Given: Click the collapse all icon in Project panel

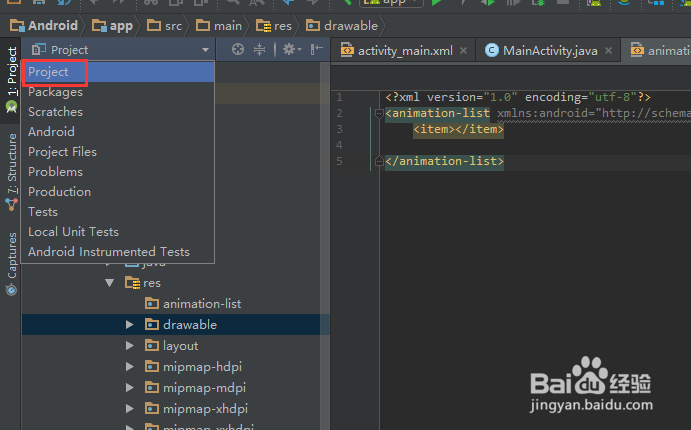Looking at the screenshot, I should tap(260, 49).
